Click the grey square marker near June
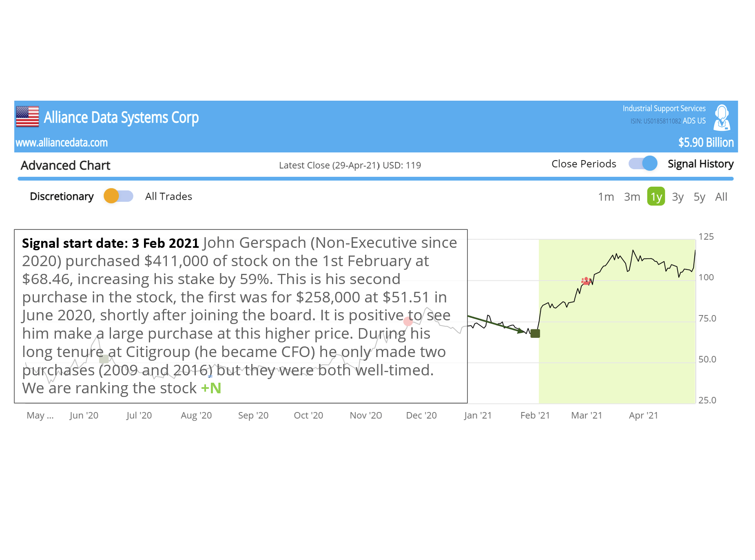The height and width of the screenshot is (560, 755). 104,359
